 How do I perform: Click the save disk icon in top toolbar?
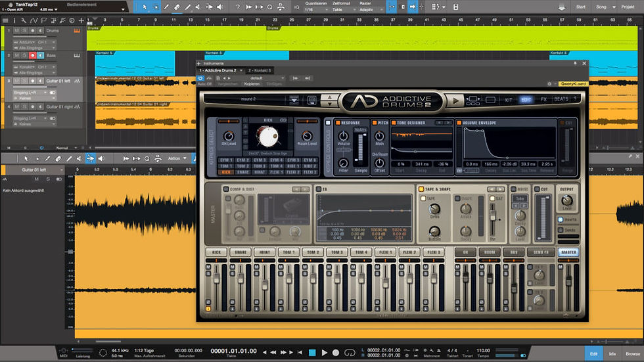coord(455,7)
